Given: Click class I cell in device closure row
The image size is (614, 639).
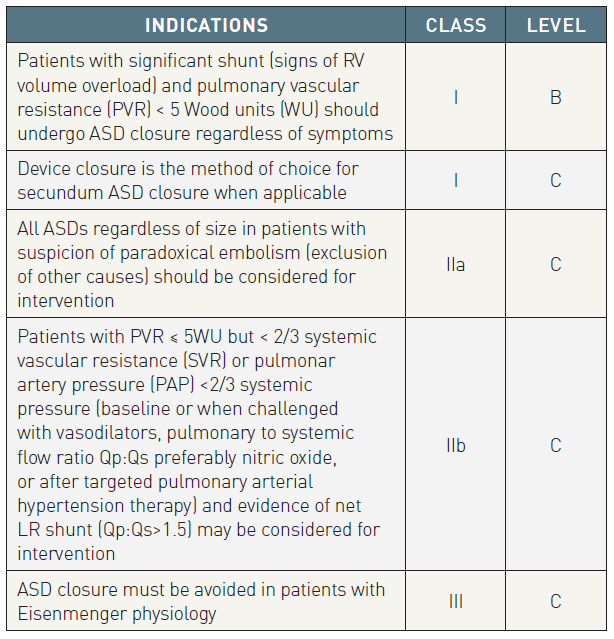Looking at the screenshot, I should coord(456,180).
